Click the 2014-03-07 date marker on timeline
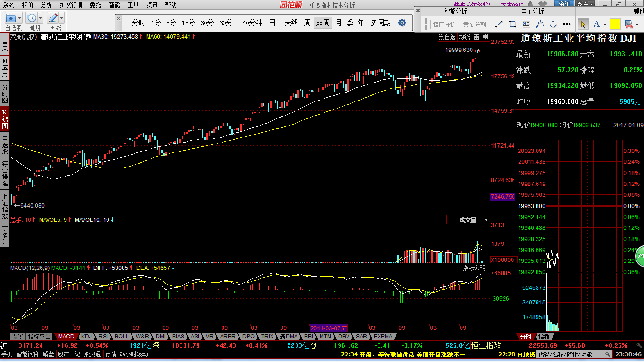 pos(329,328)
